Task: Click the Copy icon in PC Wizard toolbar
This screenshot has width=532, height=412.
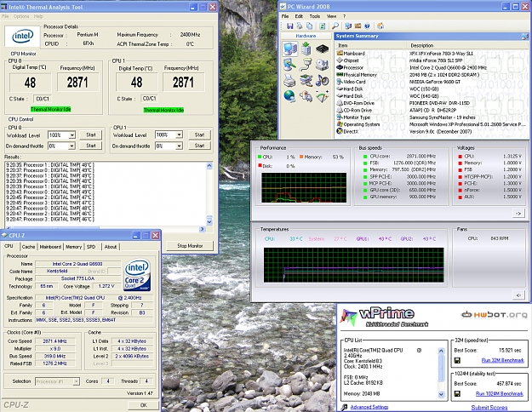Action: point(310,26)
